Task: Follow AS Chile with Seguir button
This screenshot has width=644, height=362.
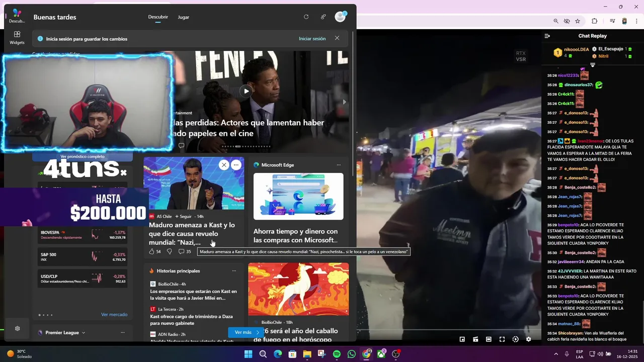Action: pyautogui.click(x=183, y=216)
